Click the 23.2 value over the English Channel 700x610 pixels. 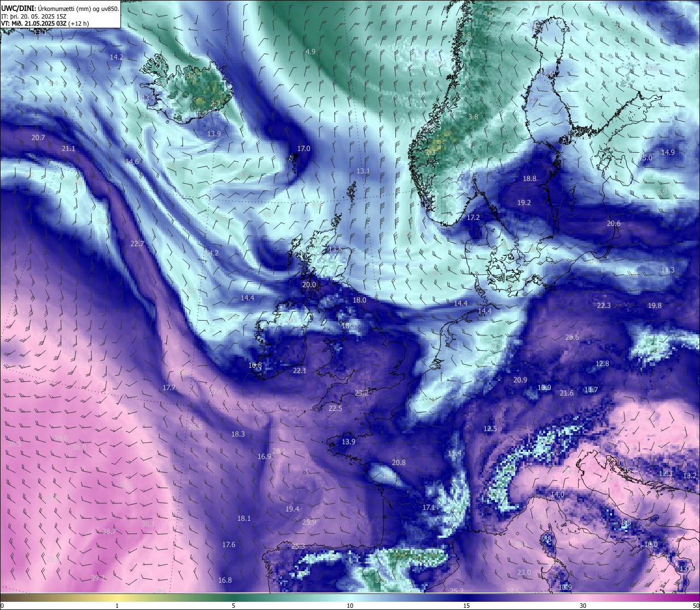click(361, 393)
